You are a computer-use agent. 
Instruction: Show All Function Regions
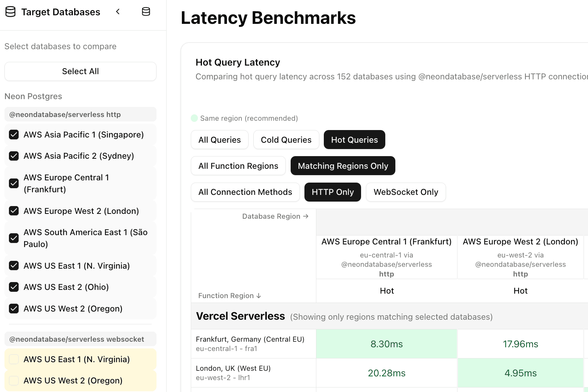point(238,166)
